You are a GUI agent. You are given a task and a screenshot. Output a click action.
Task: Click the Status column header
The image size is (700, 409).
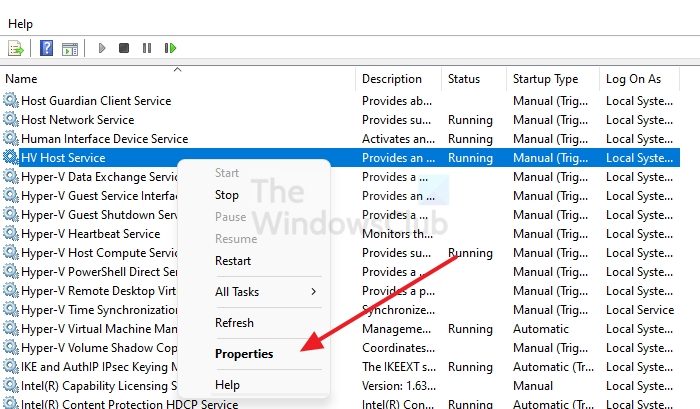(464, 79)
